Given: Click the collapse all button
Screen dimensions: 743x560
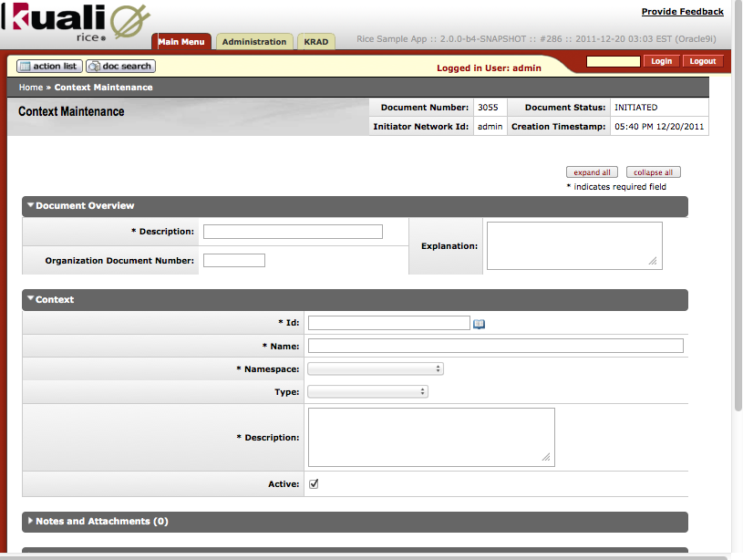Looking at the screenshot, I should pyautogui.click(x=653, y=172).
